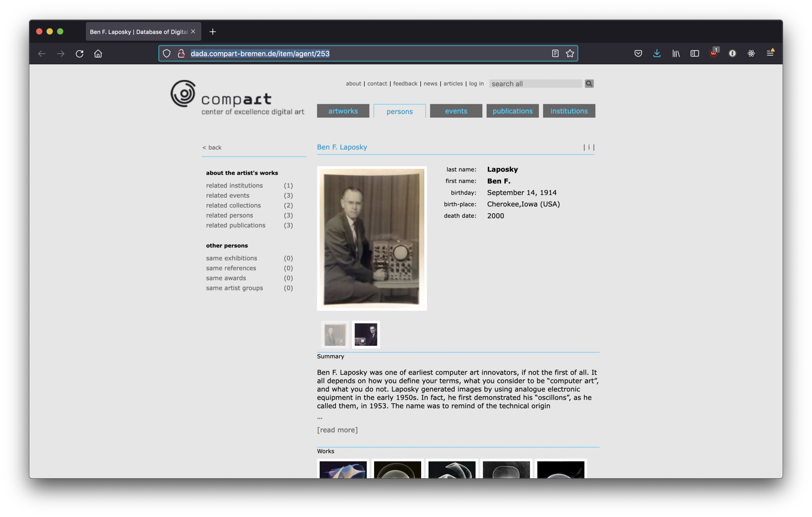Open the hamburger application menu
Image resolution: width=812 pixels, height=517 pixels.
(x=770, y=54)
